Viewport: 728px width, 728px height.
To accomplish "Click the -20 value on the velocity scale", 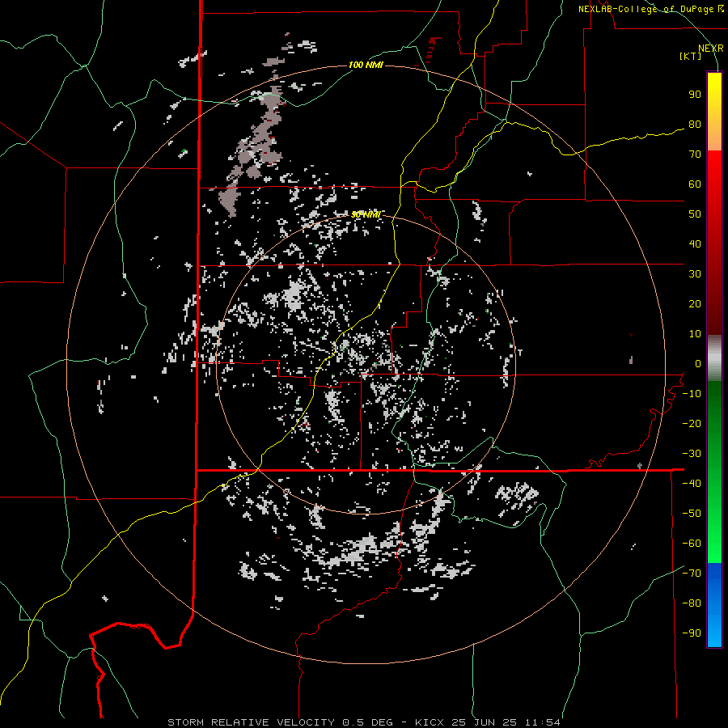I will point(692,424).
